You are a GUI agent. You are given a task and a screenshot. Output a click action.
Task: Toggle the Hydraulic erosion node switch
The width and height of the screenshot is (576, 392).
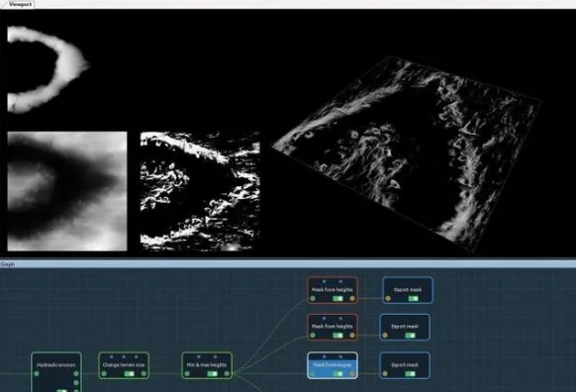[61, 390]
